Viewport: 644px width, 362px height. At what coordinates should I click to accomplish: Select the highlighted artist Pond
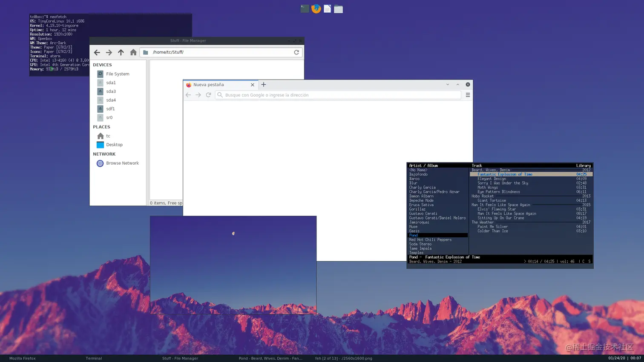(x=438, y=235)
